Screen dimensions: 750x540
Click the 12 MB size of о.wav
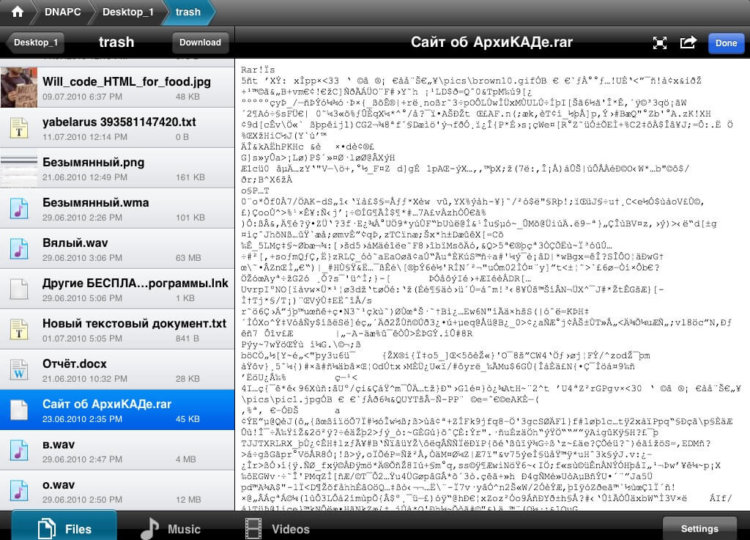(x=188, y=500)
